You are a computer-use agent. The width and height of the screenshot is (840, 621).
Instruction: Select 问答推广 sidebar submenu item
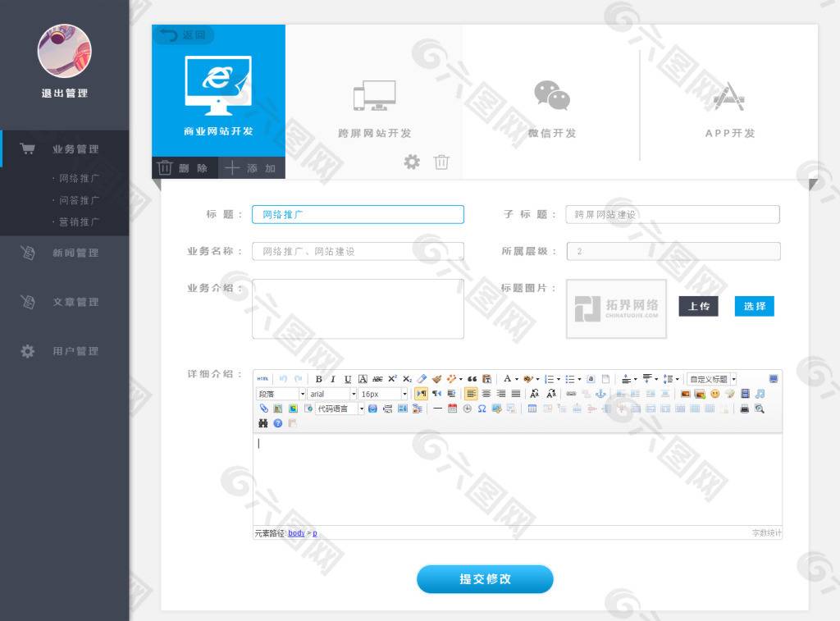click(x=79, y=200)
